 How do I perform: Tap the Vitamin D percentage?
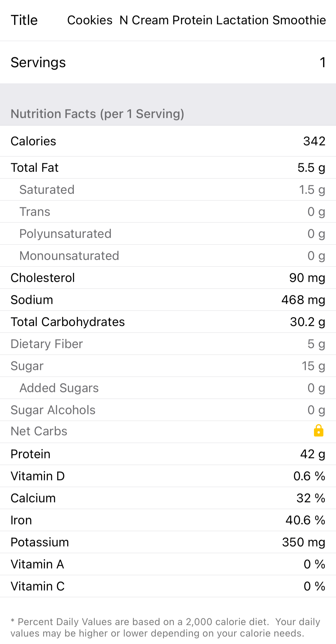pyautogui.click(x=309, y=476)
